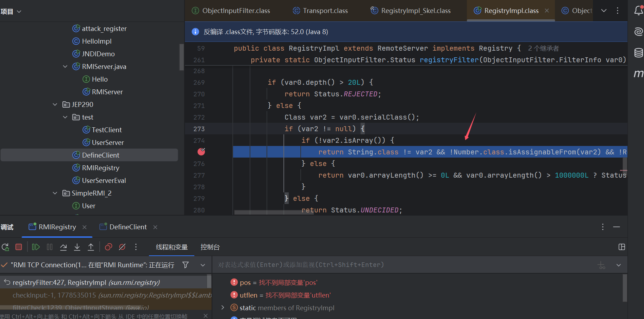Open the 控制台 console tab
The height and width of the screenshot is (319, 644).
[x=210, y=247]
